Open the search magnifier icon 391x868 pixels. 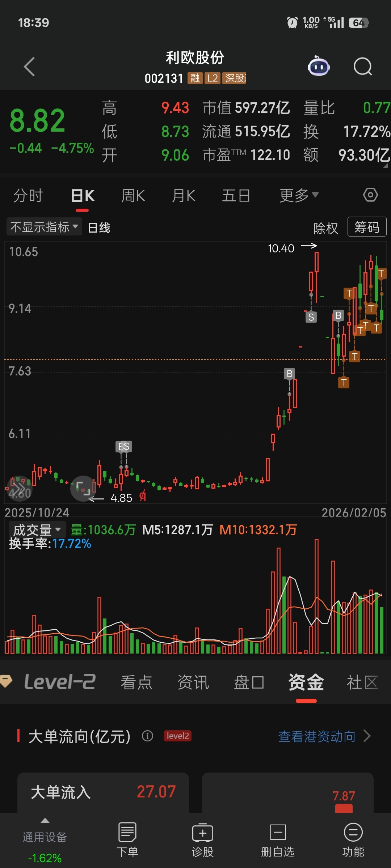point(363,67)
